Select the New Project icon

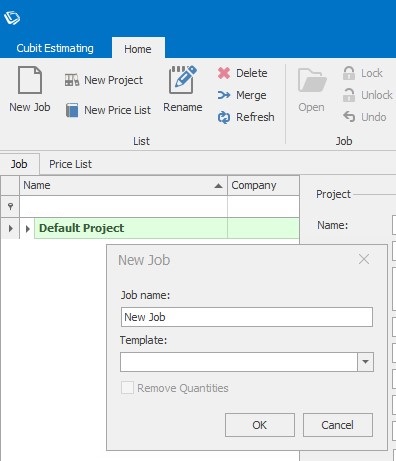(x=72, y=80)
